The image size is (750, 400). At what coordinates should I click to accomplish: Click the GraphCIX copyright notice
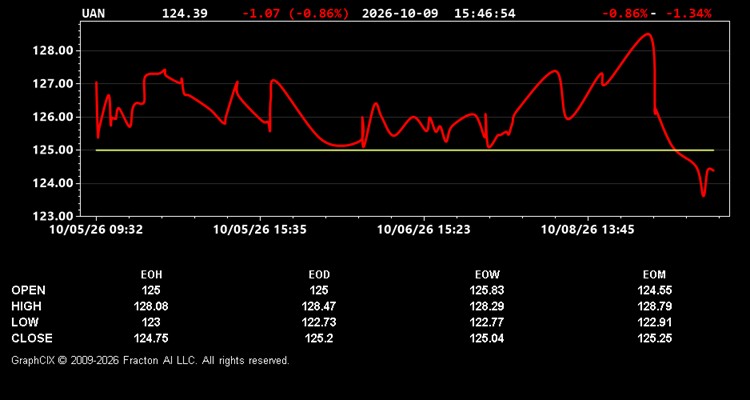pos(150,360)
